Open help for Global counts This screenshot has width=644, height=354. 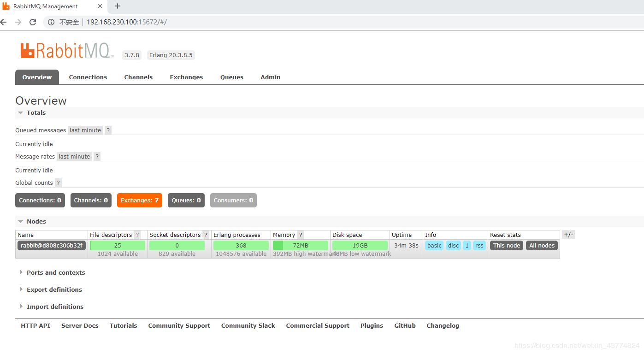pyautogui.click(x=58, y=183)
